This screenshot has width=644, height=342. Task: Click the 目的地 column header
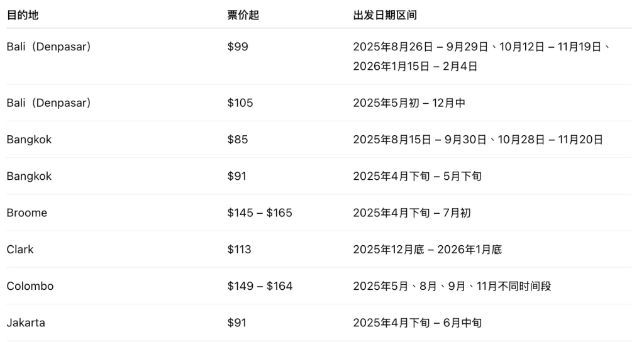[23, 15]
